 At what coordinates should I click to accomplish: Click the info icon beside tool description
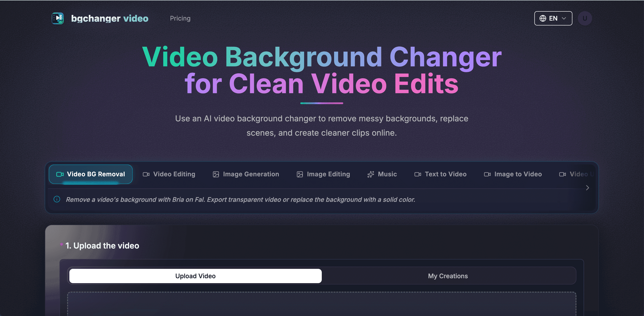coord(57,199)
